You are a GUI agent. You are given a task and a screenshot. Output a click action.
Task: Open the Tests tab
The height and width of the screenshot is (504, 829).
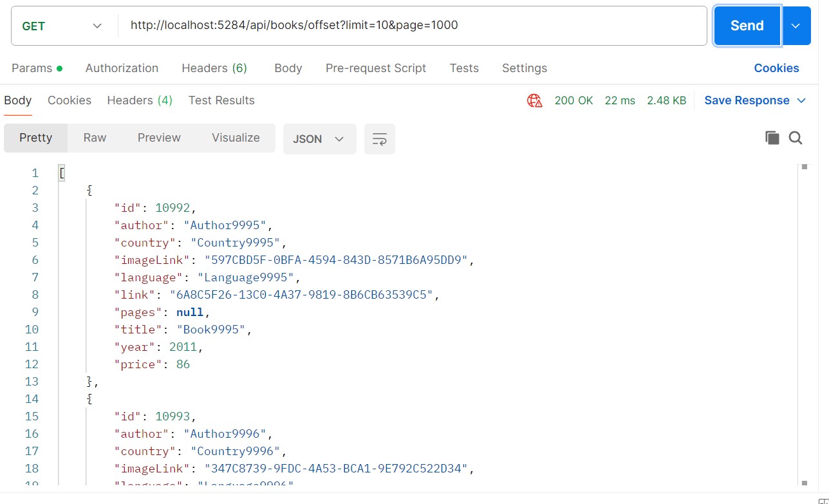point(464,68)
